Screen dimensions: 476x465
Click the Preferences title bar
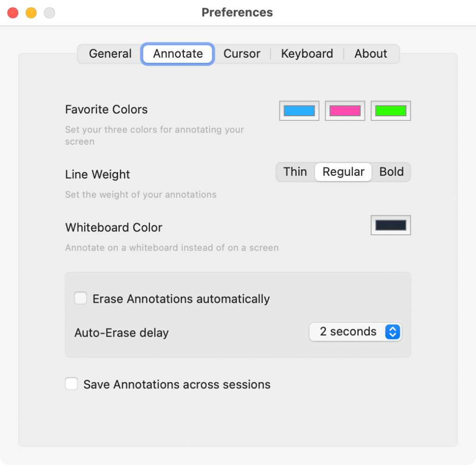[x=237, y=13]
